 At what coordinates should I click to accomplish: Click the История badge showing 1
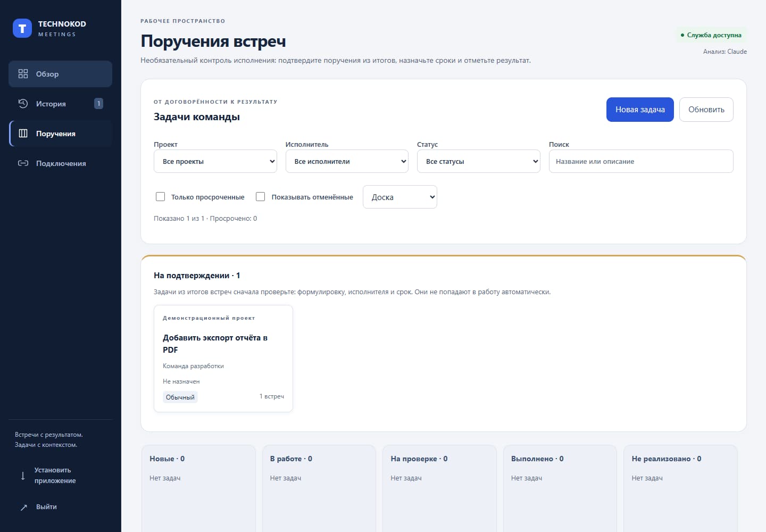(98, 104)
